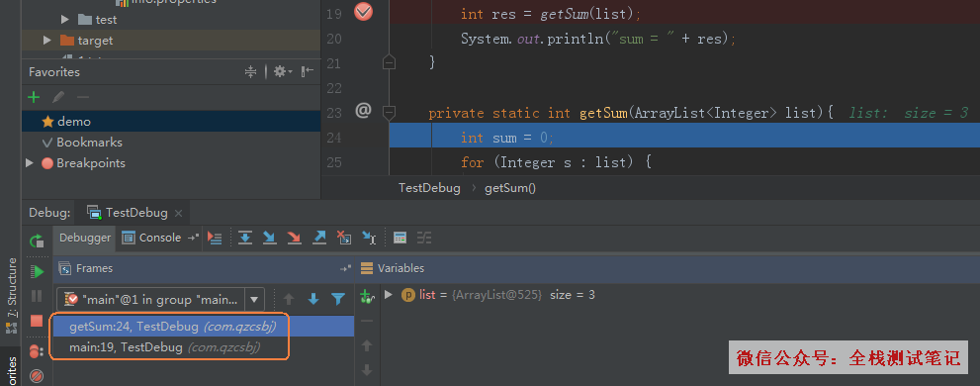
Task: Toggle the frames filter funnel icon
Action: (x=338, y=300)
